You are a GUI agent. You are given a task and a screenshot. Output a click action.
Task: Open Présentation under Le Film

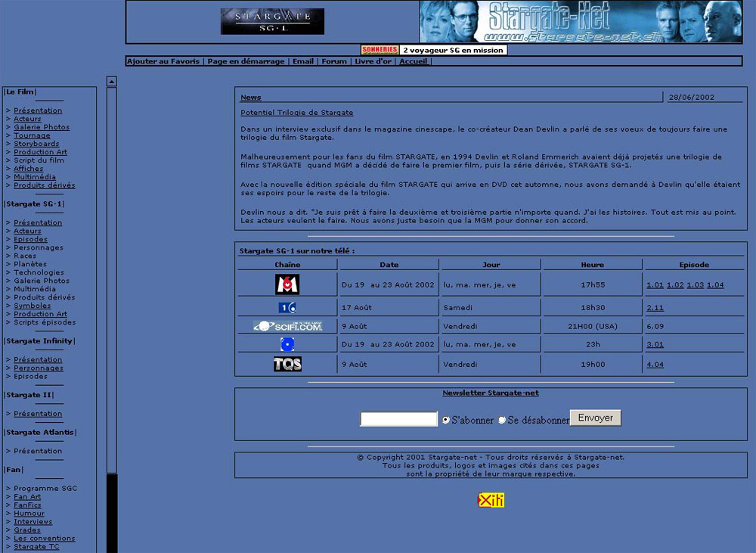pos(38,110)
